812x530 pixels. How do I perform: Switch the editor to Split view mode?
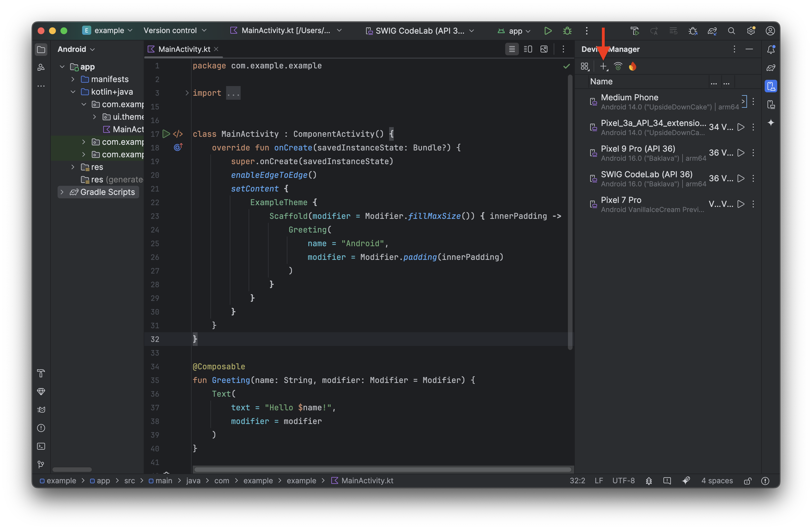pos(528,49)
